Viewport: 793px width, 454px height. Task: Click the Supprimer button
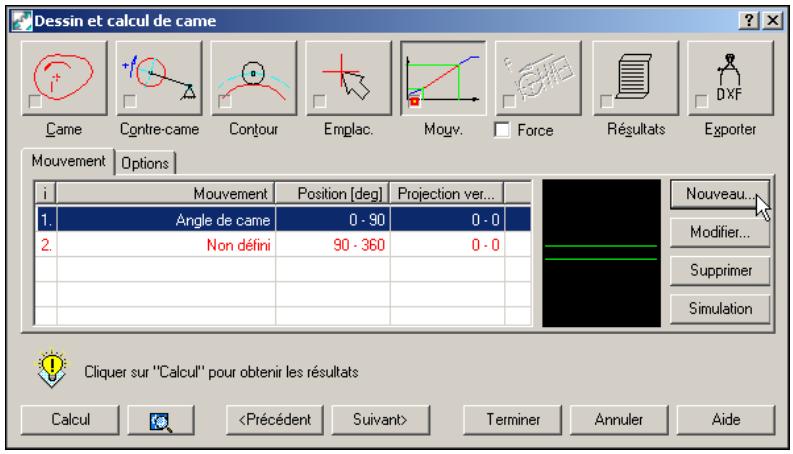(720, 270)
